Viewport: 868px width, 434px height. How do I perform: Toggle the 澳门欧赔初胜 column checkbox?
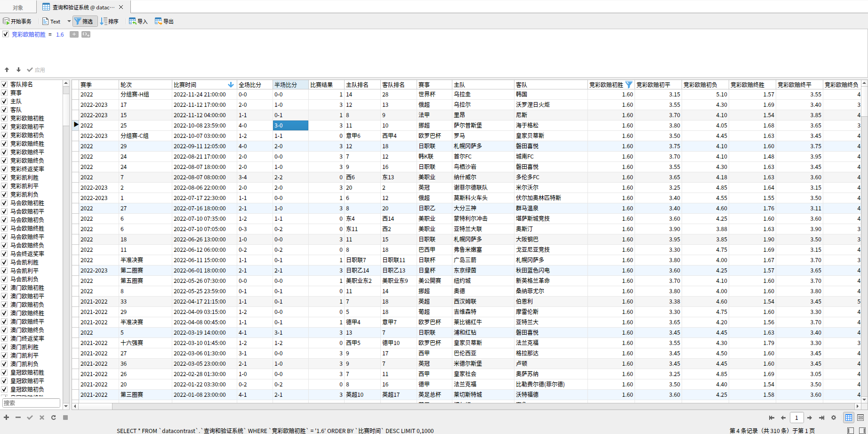tap(4, 288)
